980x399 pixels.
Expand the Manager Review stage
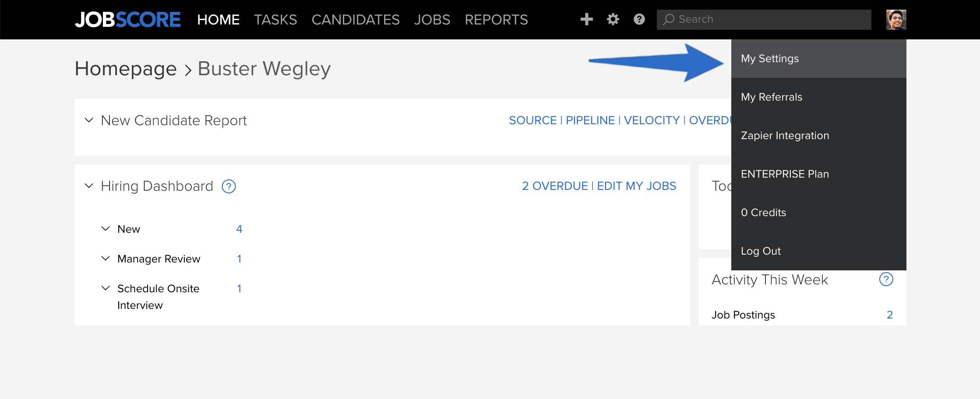[x=106, y=258]
